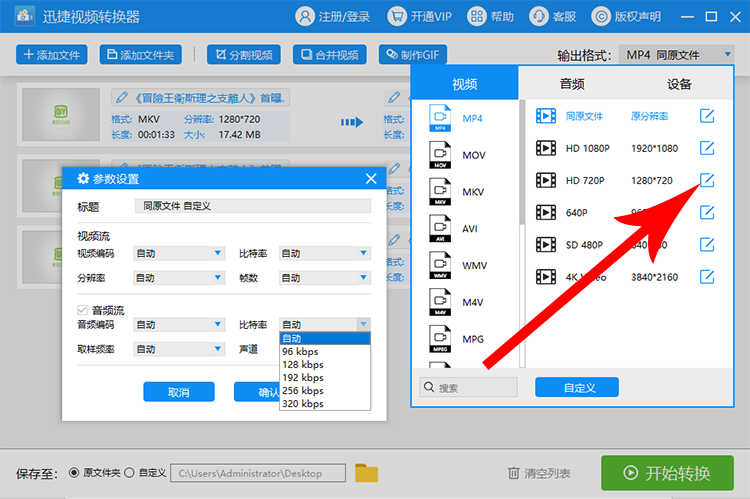Viewport: 750px width, 499px height.
Task: Click the edit icon for HD 720P preset
Action: [707, 180]
